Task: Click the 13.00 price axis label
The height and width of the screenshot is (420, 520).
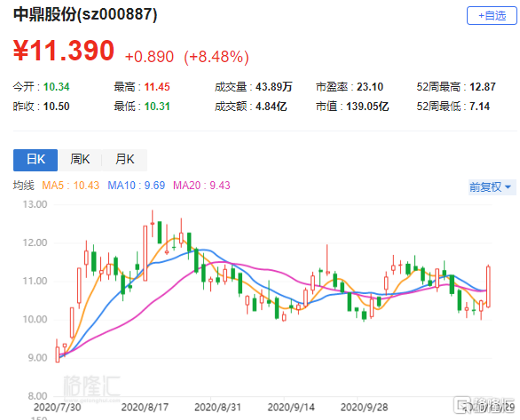Action: tap(35, 204)
